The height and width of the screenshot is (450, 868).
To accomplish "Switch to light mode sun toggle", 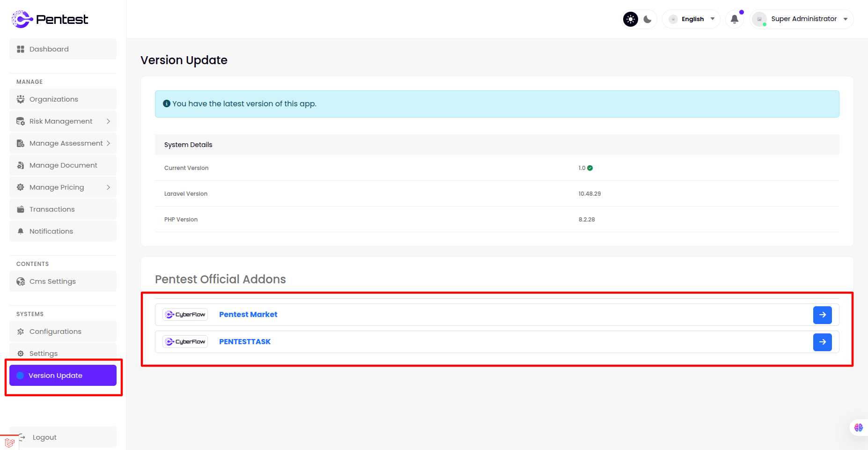I will tap(631, 19).
